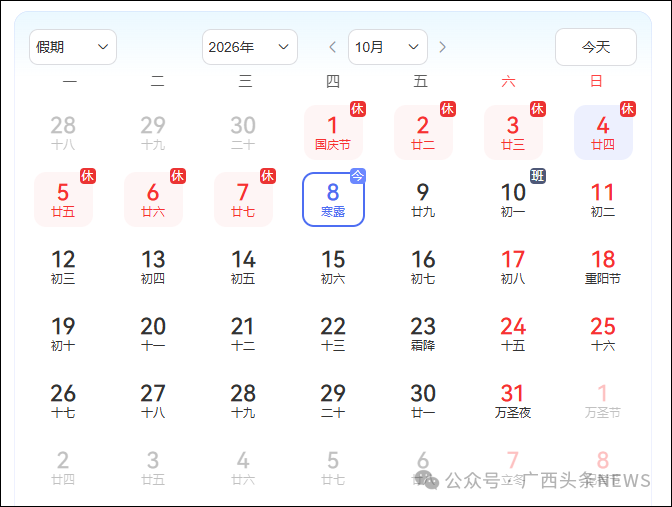Select October 20 十一
Image resolution: width=672 pixels, height=507 pixels.
[153, 333]
